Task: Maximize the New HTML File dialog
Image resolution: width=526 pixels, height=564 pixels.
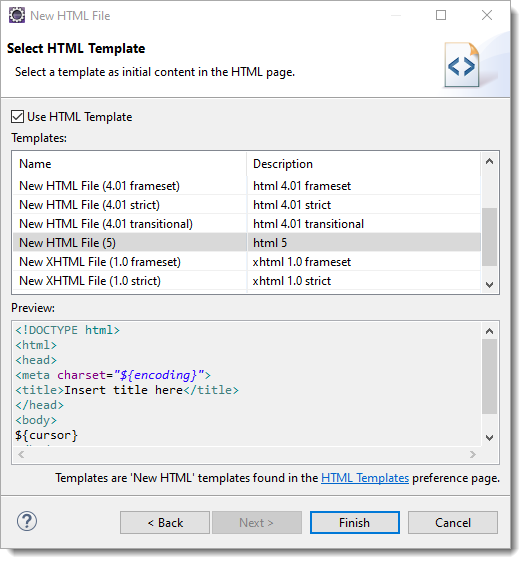Action: (441, 15)
